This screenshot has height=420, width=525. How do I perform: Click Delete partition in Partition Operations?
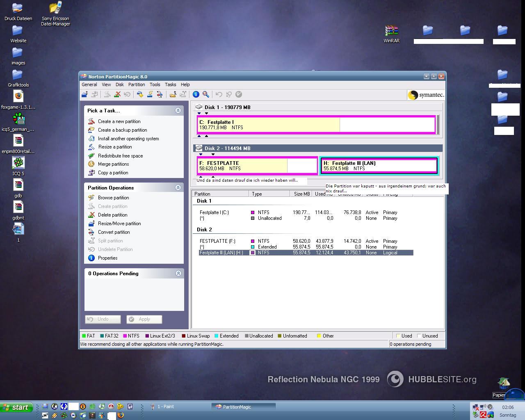click(x=107, y=215)
